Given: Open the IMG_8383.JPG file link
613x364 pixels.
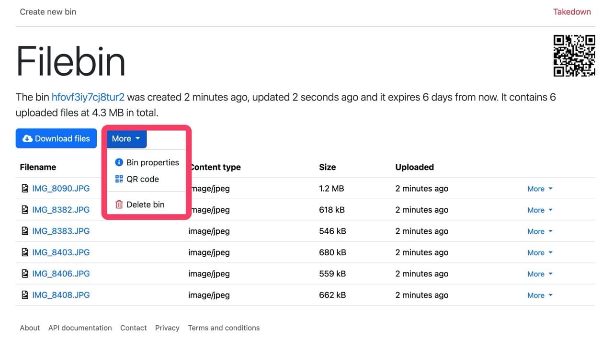Looking at the screenshot, I should click(x=61, y=231).
